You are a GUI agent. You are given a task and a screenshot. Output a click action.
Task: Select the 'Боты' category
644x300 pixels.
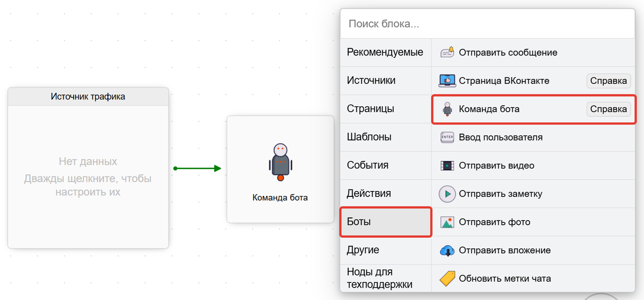(386, 222)
